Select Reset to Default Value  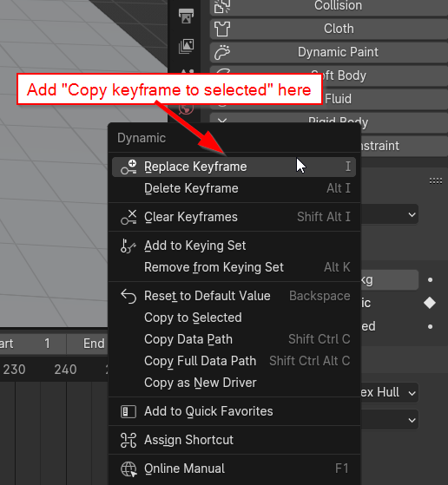[234, 296]
